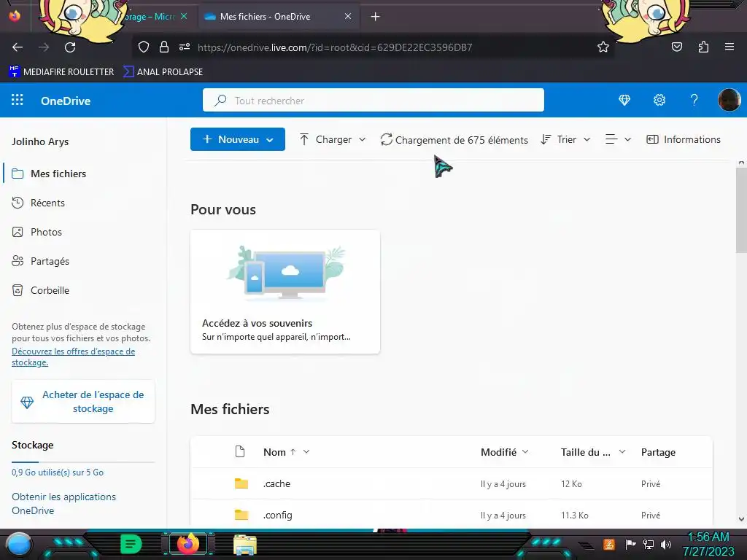The height and width of the screenshot is (560, 747).
Task: Click 0,9 Go utilisé(s) sur 5 Go link
Action: click(58, 472)
